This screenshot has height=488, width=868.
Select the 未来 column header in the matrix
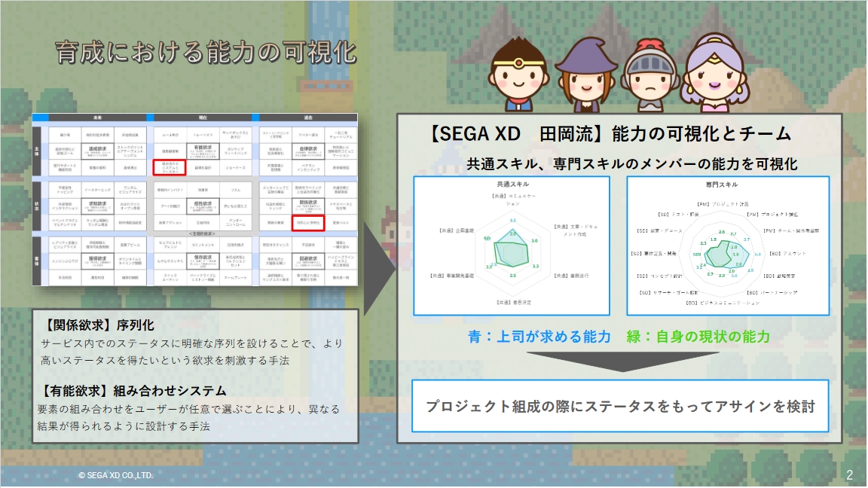tap(97, 117)
